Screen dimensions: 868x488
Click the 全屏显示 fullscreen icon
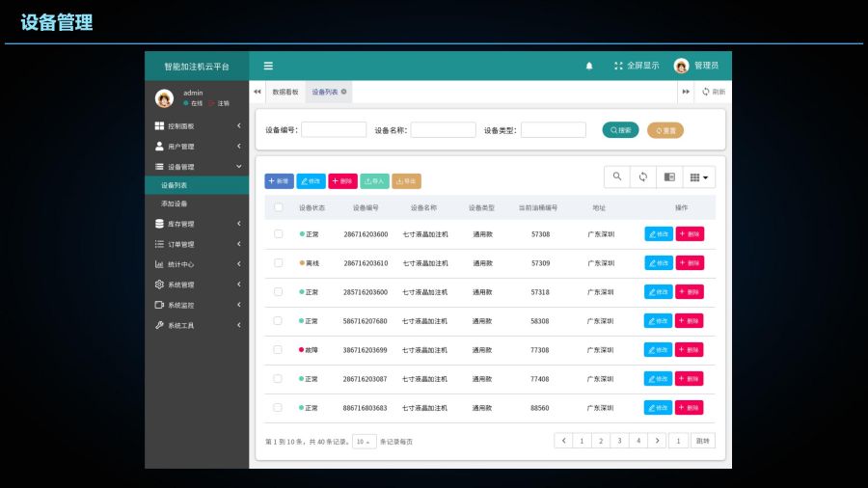pyautogui.click(x=618, y=66)
